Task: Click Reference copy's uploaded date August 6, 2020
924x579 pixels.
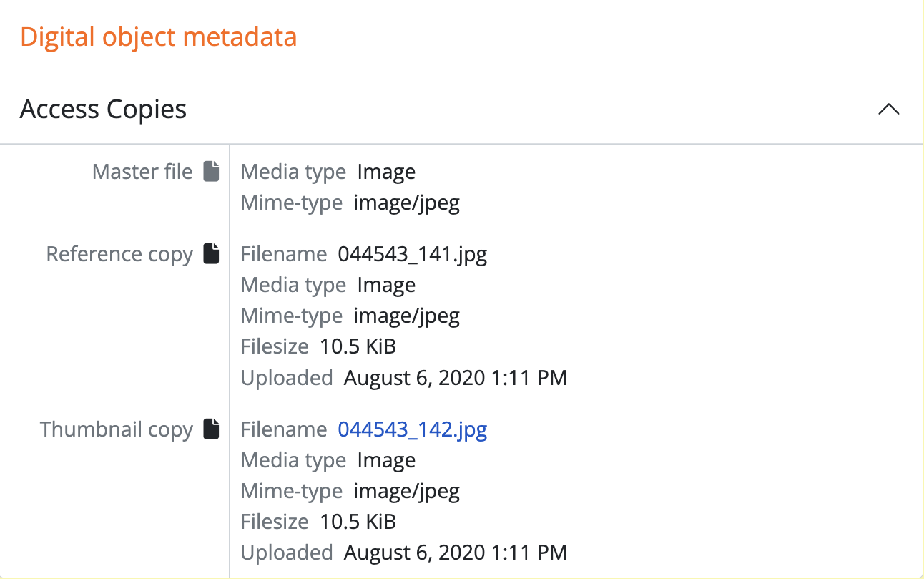Action: point(456,377)
